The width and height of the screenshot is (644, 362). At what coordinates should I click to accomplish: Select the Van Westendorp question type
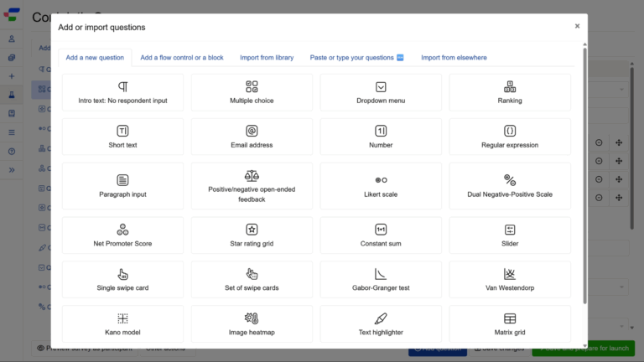[510, 280]
